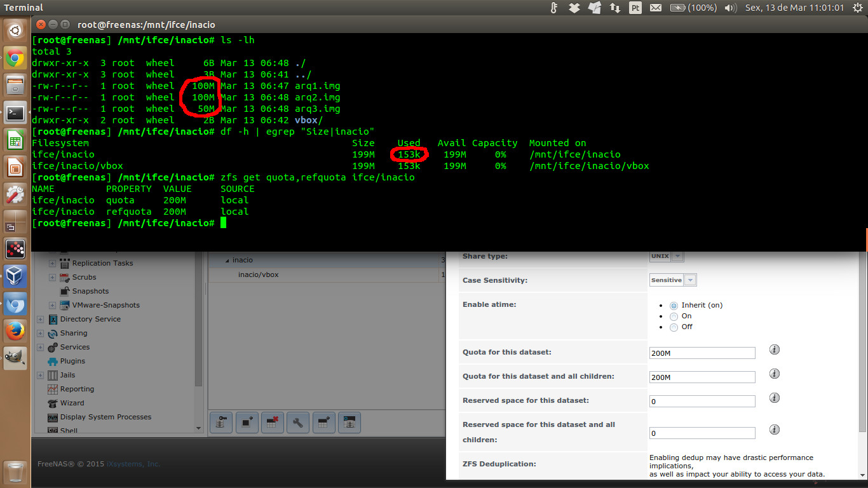Open network connections indicator
The image size is (868, 488).
coord(614,8)
